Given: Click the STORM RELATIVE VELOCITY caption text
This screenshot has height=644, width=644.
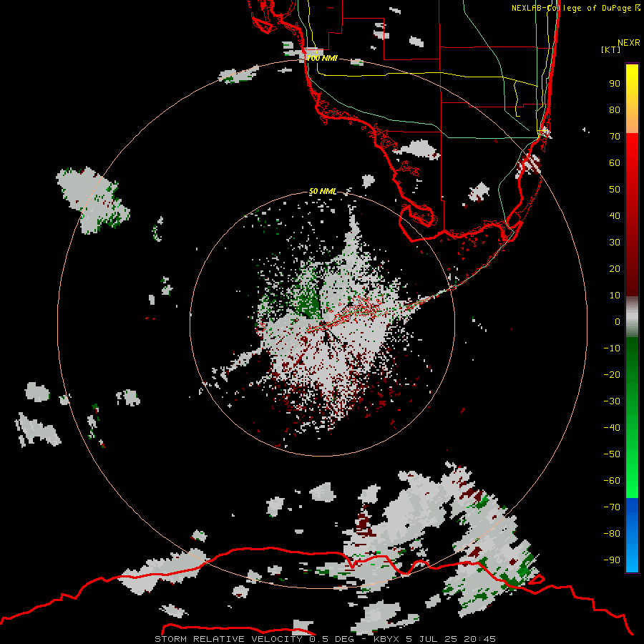Looking at the screenshot, I should pyautogui.click(x=228, y=639).
